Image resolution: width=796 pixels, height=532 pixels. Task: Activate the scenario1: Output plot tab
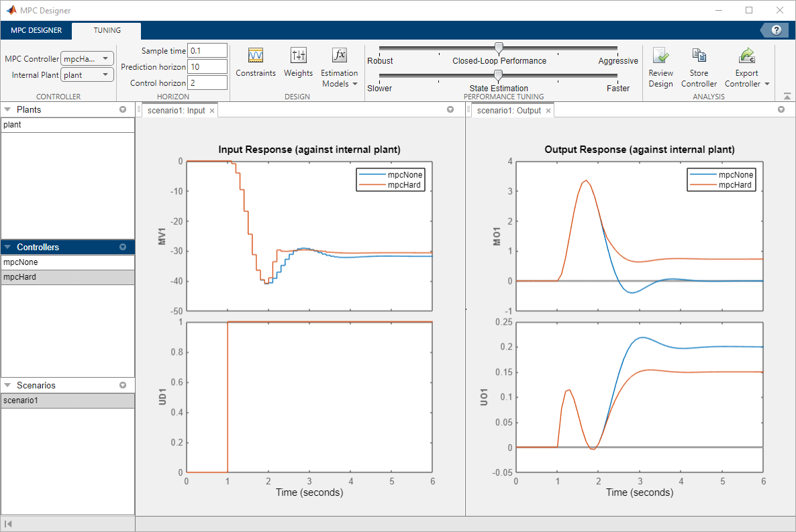[509, 111]
